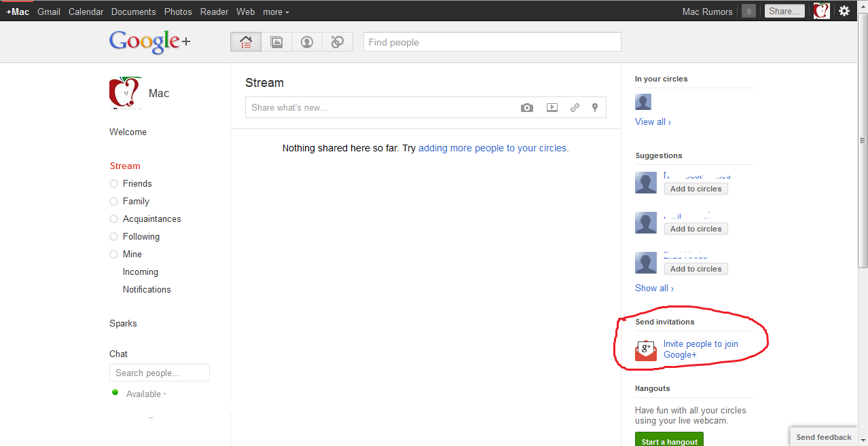
Task: Click the Share what's new box
Action: coord(426,107)
